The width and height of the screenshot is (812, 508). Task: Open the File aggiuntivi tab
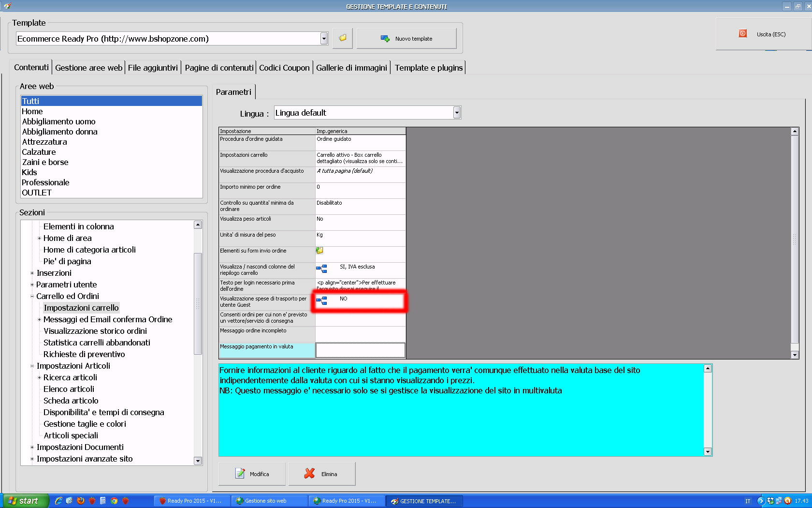153,68
